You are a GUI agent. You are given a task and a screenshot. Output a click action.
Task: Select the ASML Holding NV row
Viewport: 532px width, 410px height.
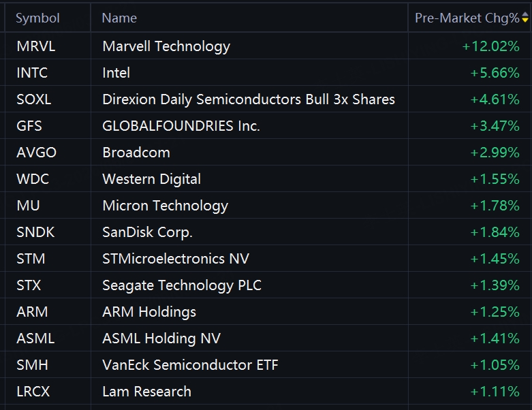coord(266,338)
